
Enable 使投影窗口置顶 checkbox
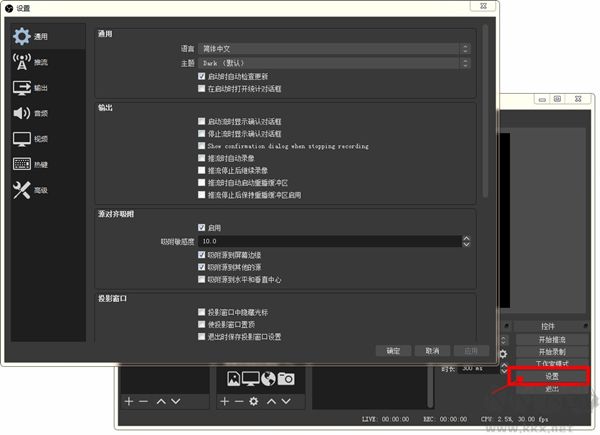pos(202,324)
